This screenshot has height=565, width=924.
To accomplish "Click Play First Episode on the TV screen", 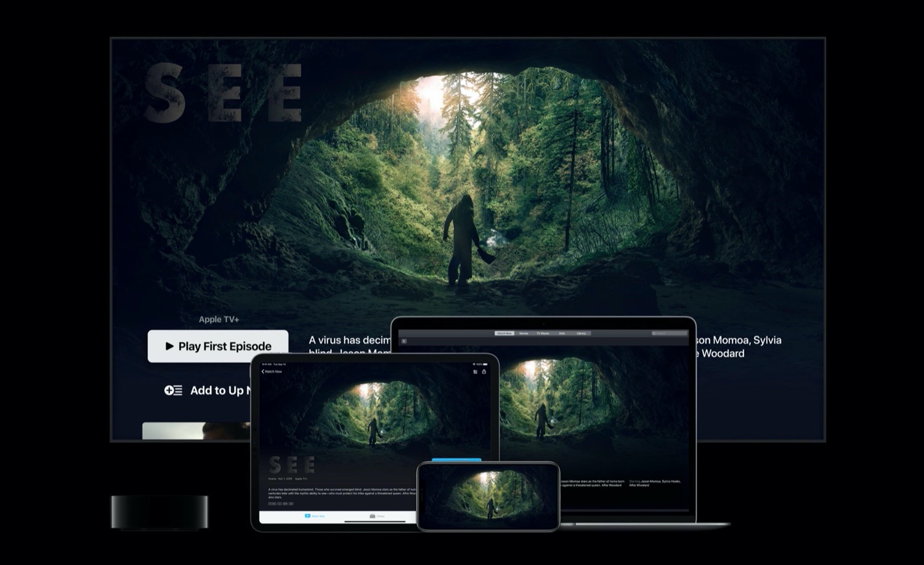I will coord(218,346).
